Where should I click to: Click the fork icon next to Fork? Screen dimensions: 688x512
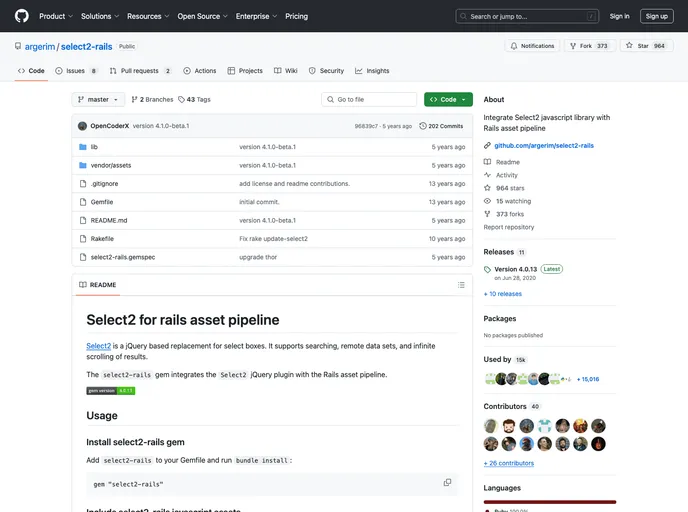click(573, 46)
